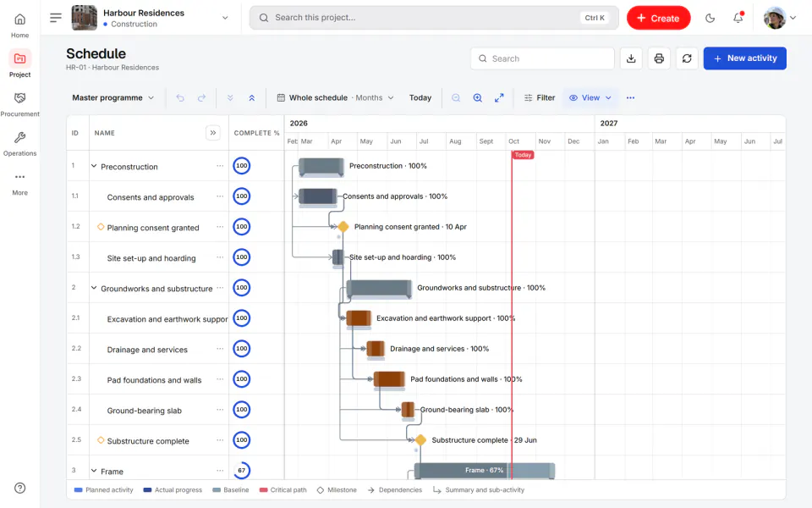Click the Baseline legend swatch
Viewport: 812px width, 508px height.
(217, 490)
